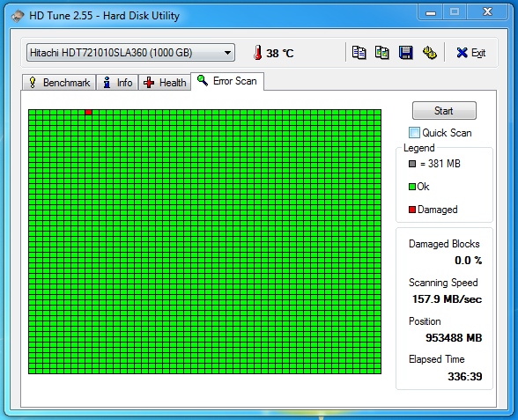Click the floppy disk save screenshot icon
Viewport: 518px width, 420px height.
[x=405, y=53]
